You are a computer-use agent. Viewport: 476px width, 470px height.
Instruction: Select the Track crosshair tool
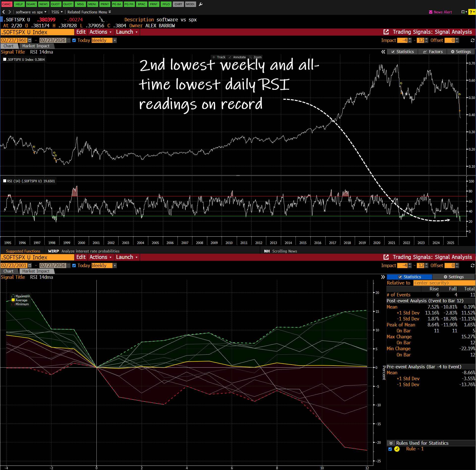(x=219, y=57)
